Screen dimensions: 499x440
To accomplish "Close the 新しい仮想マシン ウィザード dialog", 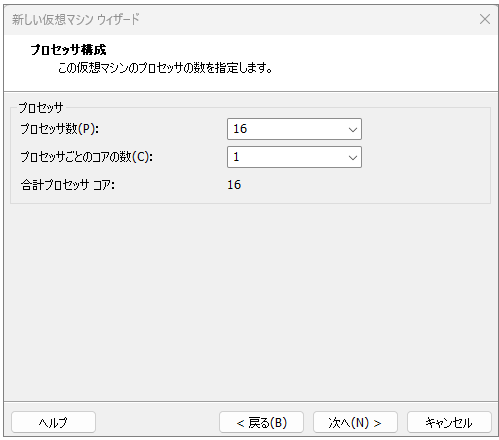I will [x=484, y=19].
